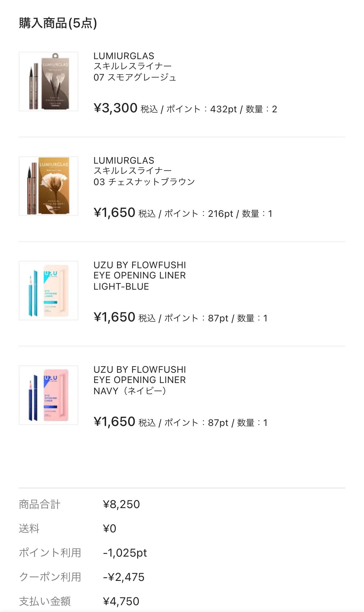Click the 購入商品(5点) heading

(x=58, y=23)
